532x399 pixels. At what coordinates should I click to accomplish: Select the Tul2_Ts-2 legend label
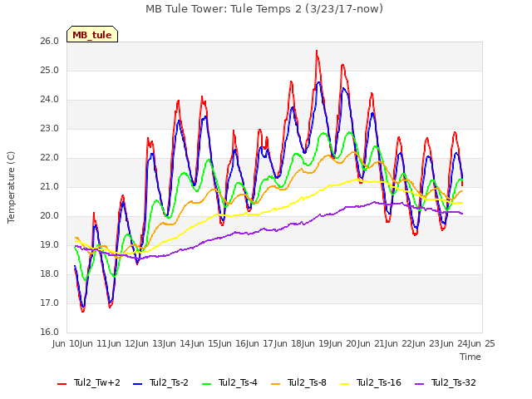pos(169,382)
